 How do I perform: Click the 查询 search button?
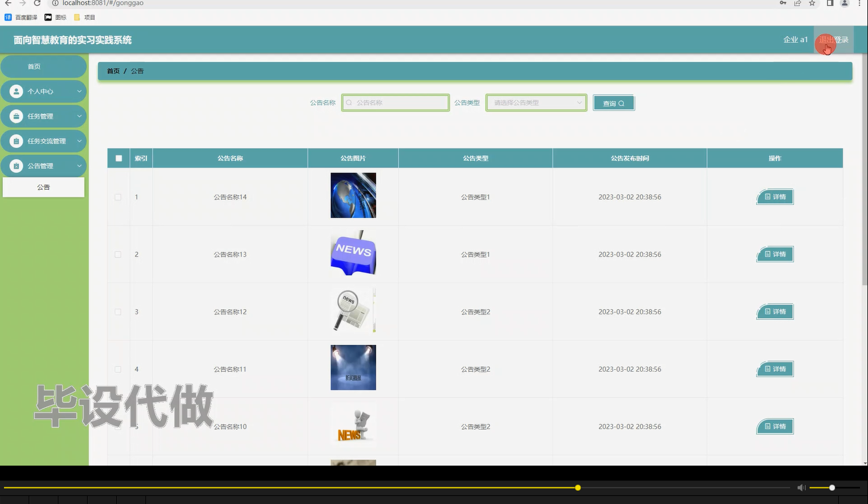pyautogui.click(x=614, y=103)
